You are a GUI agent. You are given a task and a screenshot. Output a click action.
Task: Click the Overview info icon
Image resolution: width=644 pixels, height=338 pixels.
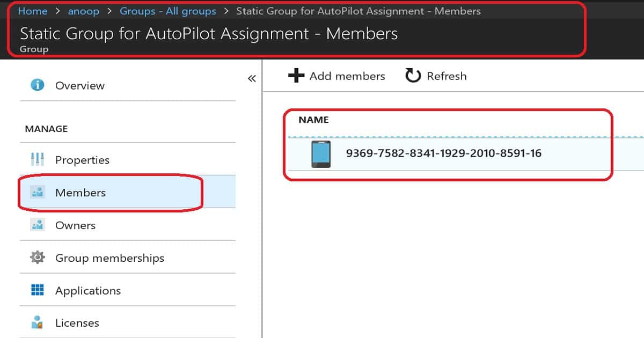[38, 85]
